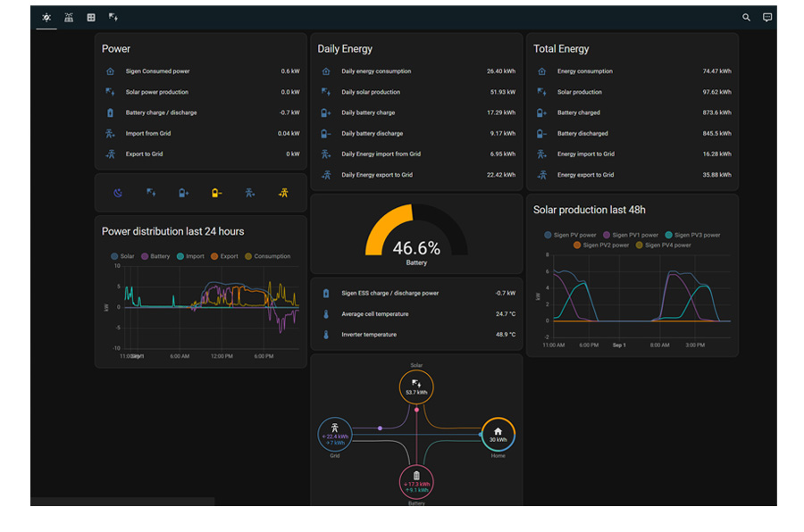Open the search icon in top bar
The image size is (804, 532).
click(746, 18)
